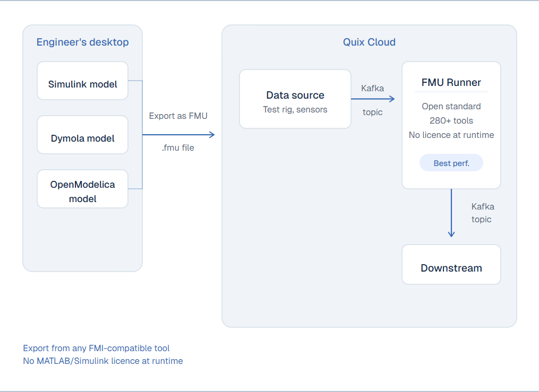
Task: Click 'No MATLAB/Simulink licence at runtime' note
Action: point(103,361)
